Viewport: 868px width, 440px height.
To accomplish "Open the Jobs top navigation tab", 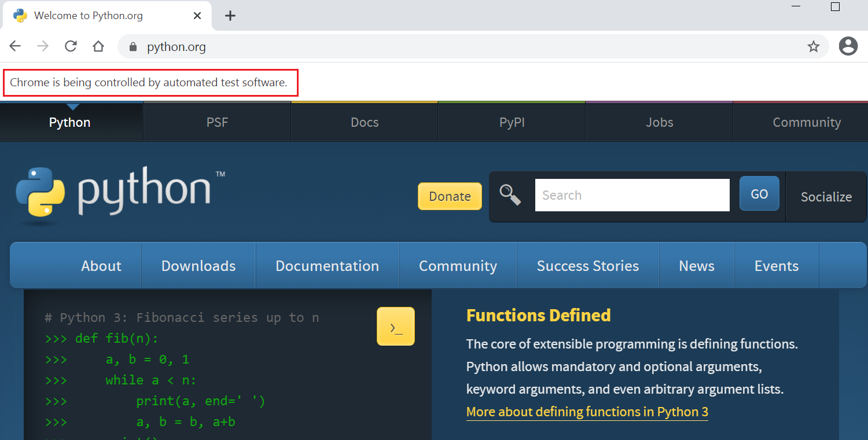I will [659, 122].
